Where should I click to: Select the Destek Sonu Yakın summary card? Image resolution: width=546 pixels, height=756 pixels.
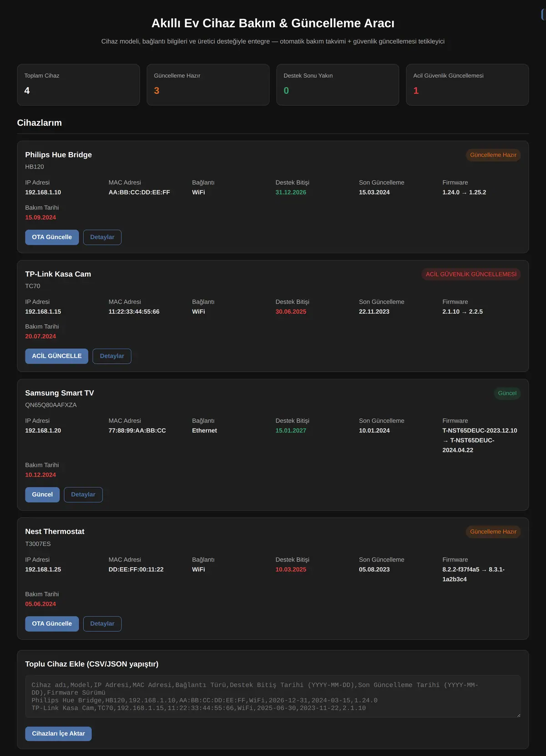pos(338,85)
